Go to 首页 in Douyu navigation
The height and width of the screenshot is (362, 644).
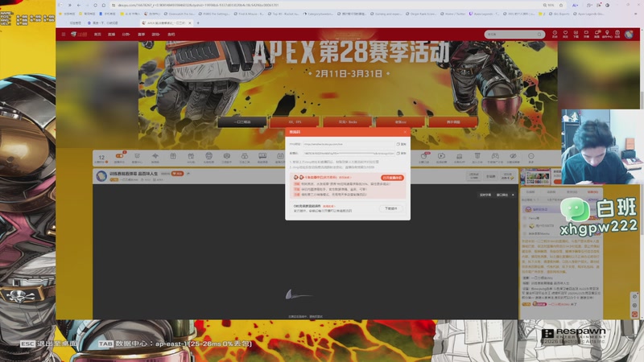97,35
